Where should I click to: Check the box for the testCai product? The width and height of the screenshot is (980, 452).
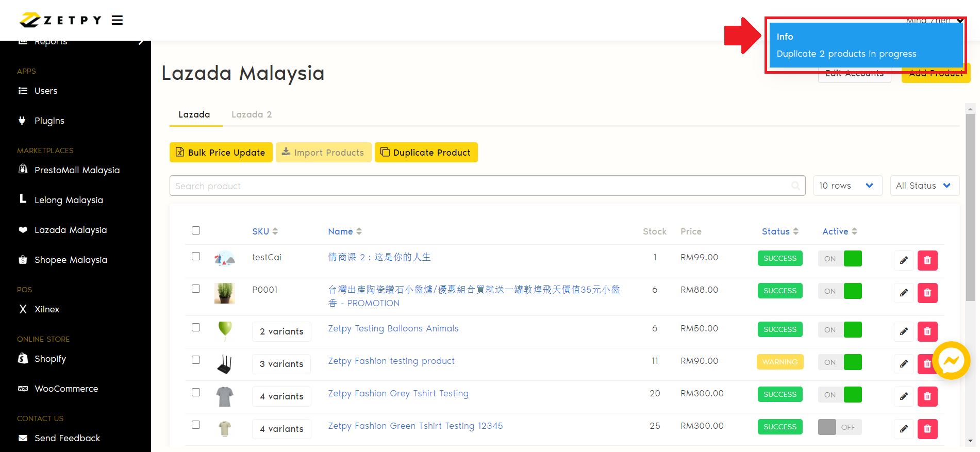point(196,256)
